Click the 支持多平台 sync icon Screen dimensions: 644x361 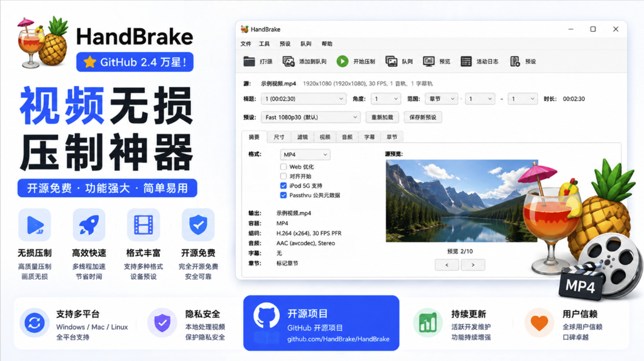coord(34,323)
